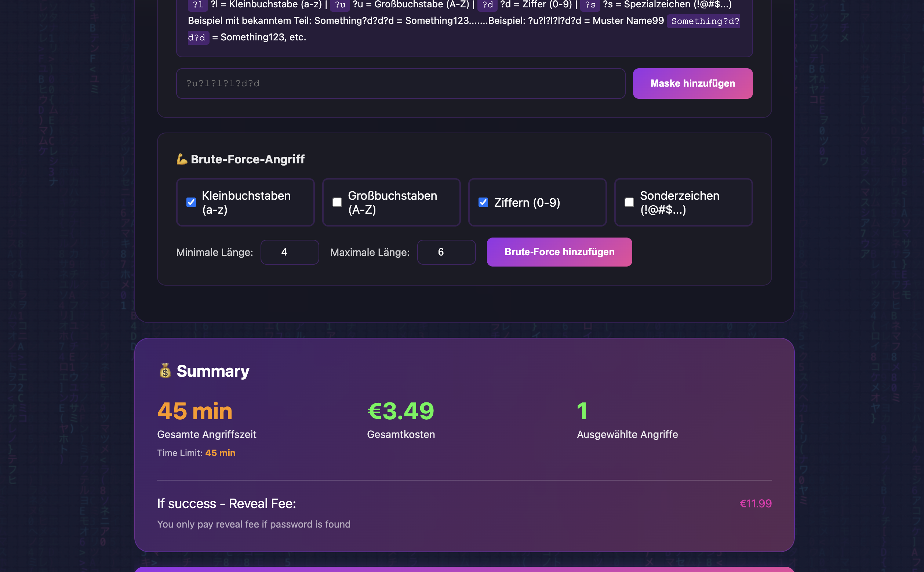Select the Maximale Länge value field
The width and height of the screenshot is (924, 572).
point(446,252)
